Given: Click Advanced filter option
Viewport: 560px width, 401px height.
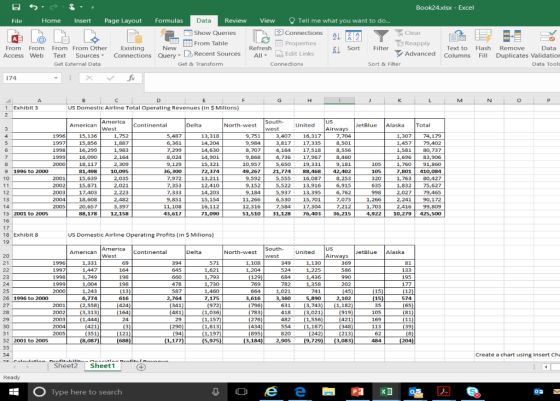Looking at the screenshot, I should click(x=415, y=54).
